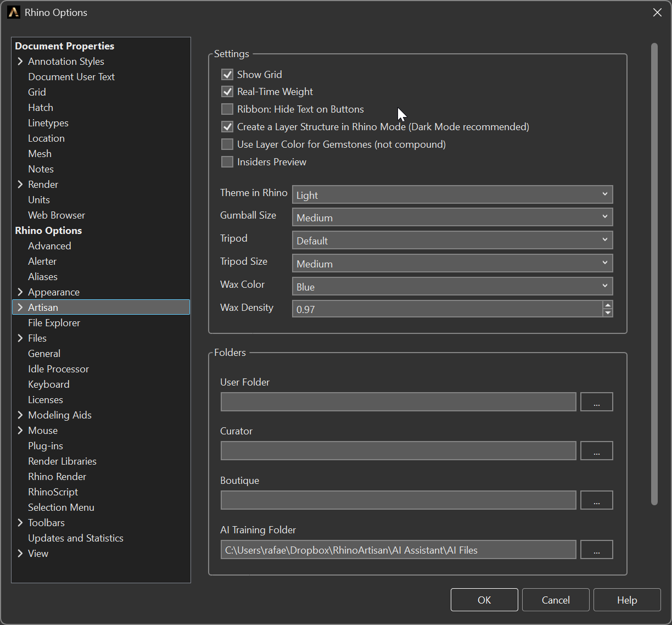Screen dimensions: 672x625
Task: Open Updates and Statistics page
Action: 76,538
